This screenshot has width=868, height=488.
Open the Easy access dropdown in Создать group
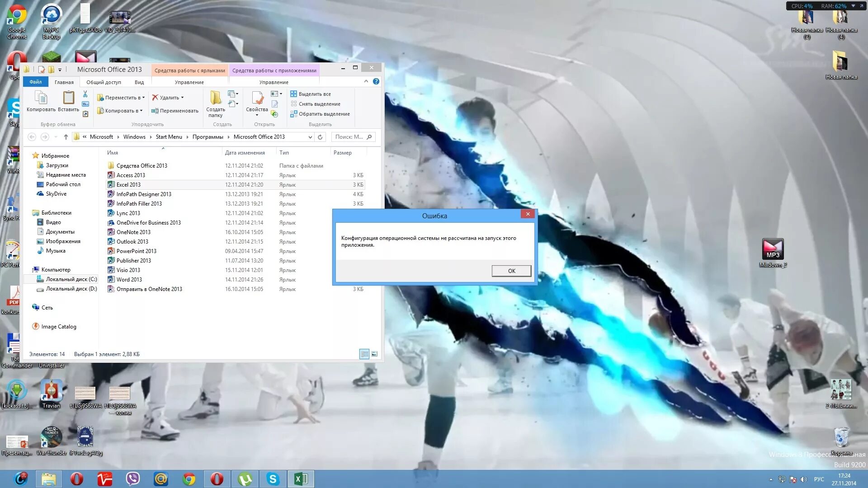[x=233, y=104]
